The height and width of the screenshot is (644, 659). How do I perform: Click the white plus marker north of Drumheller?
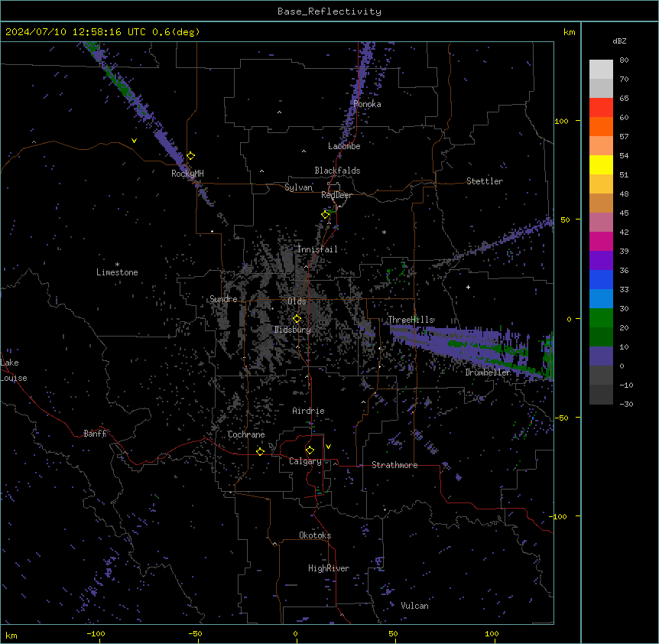(468, 287)
